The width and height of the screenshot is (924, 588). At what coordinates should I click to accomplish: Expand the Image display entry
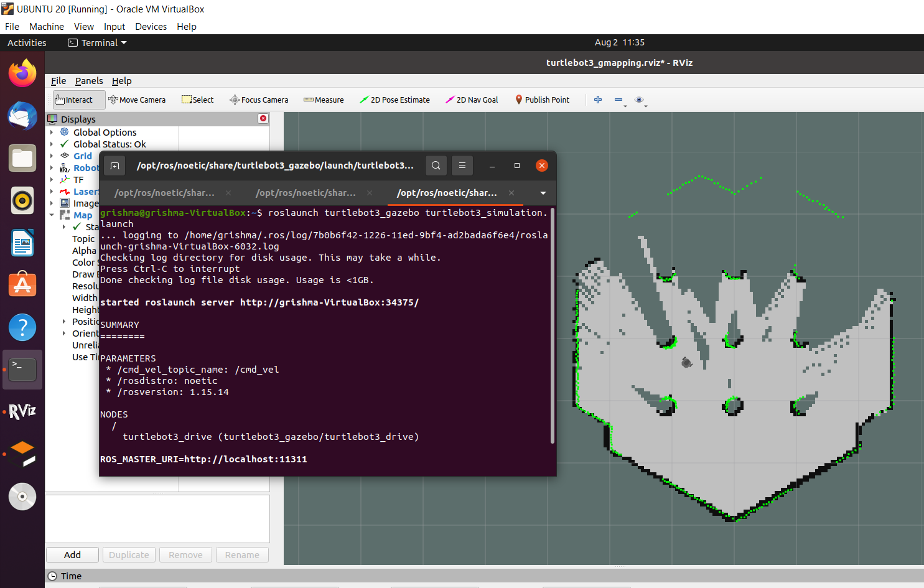(x=52, y=203)
